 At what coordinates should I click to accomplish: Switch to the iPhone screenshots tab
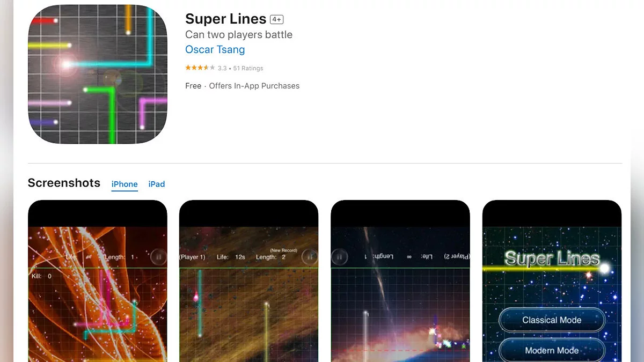click(125, 184)
